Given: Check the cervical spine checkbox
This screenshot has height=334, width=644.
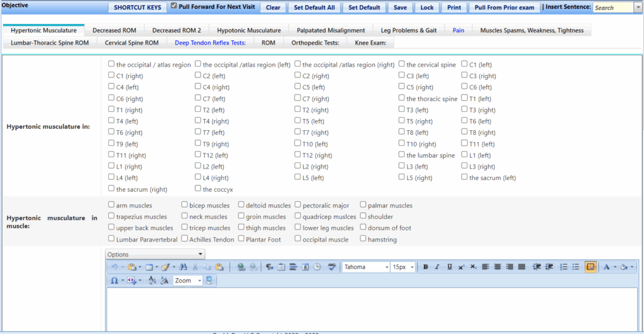Looking at the screenshot, I should 402,64.
